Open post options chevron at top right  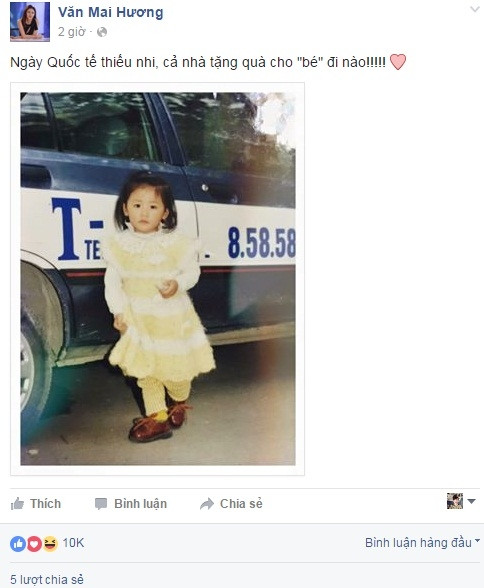(x=475, y=9)
